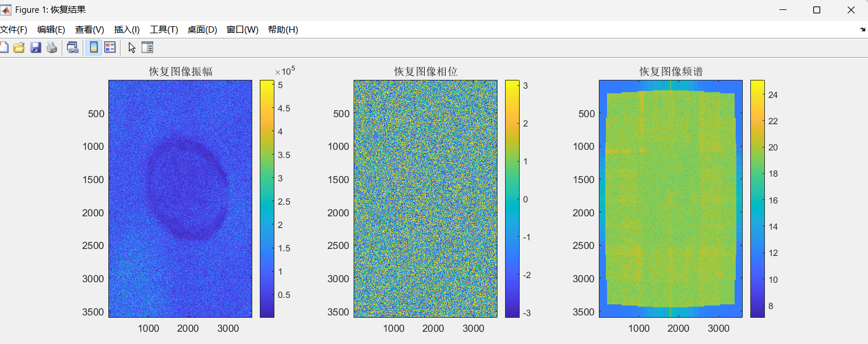Toggle the Insert Legend toolbar button
The width and height of the screenshot is (868, 344).
pos(110,48)
